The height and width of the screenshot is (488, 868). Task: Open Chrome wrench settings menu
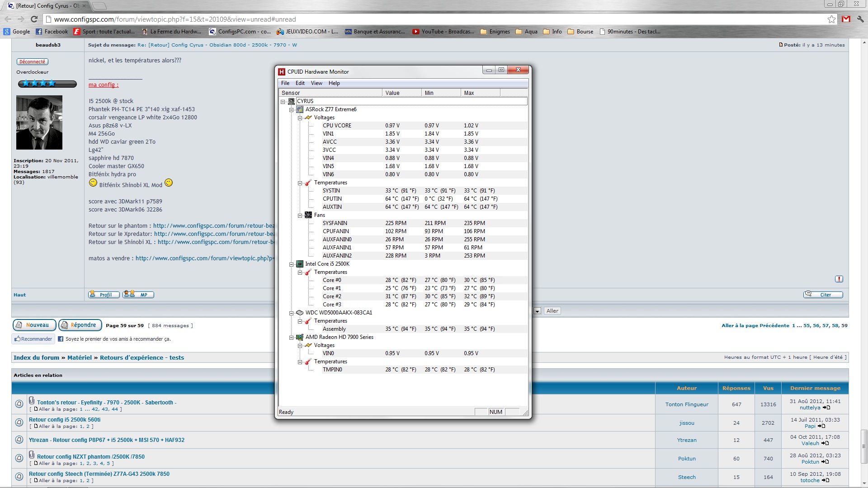point(860,19)
